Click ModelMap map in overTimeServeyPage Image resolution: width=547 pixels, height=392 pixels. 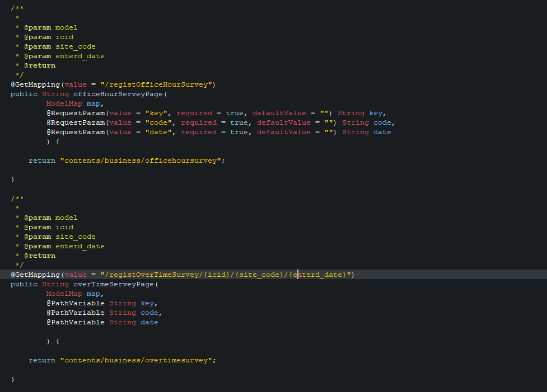point(73,294)
